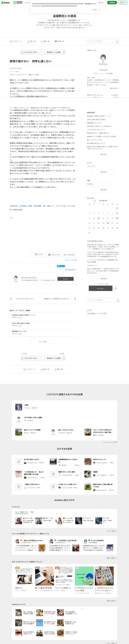Open recommended article ブログを書くに至った経緯
Image resolution: width=129 pixels, height=644 pixels.
[33, 418]
